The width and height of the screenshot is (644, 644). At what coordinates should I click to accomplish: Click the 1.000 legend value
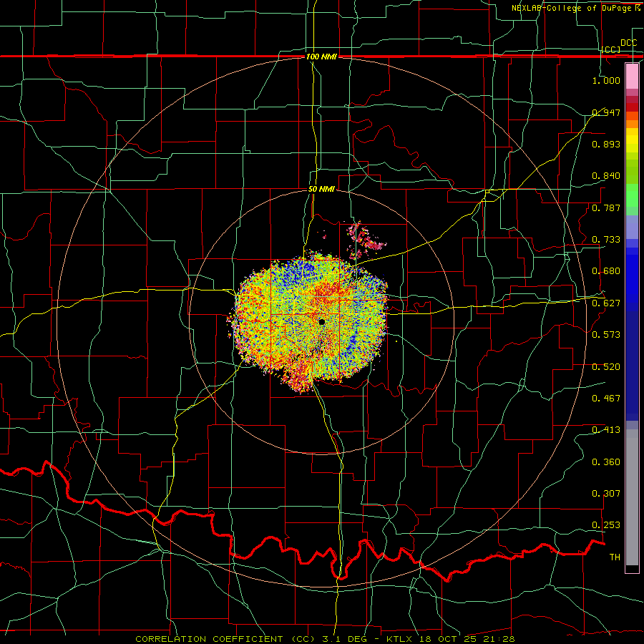pyautogui.click(x=606, y=80)
